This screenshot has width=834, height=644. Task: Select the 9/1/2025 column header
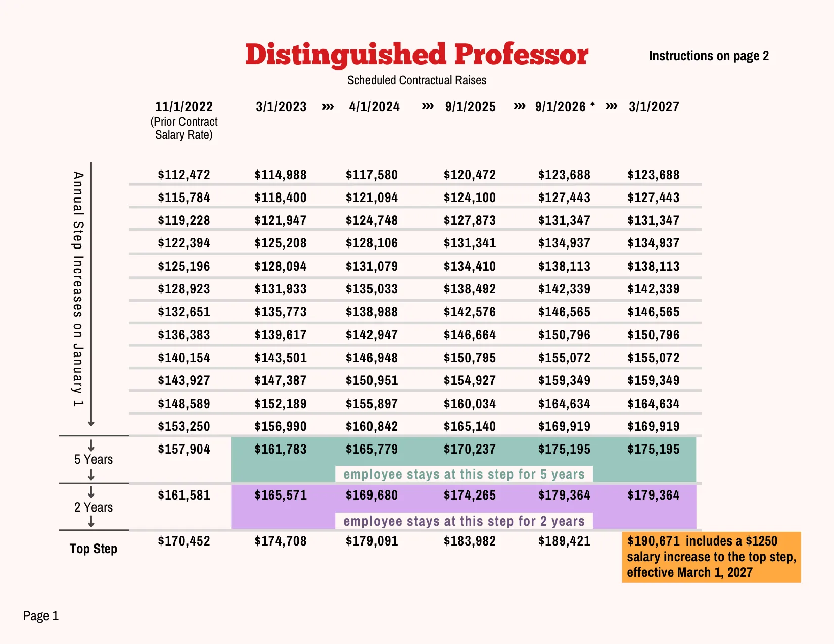(471, 107)
